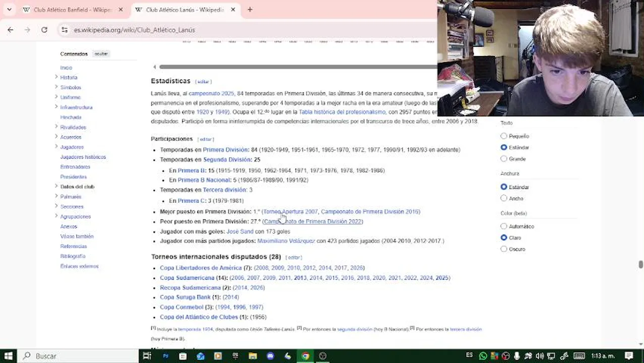Open the tab search dropdown arrow

[x=9, y=10]
